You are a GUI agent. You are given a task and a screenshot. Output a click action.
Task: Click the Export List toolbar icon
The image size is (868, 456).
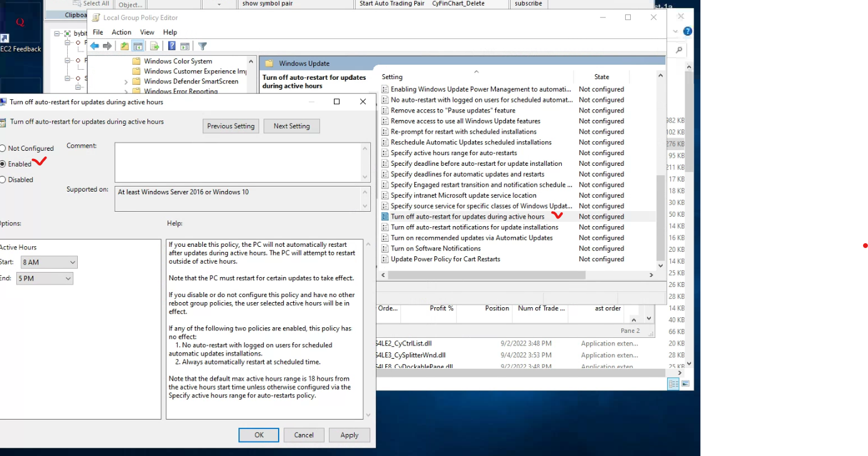click(154, 46)
